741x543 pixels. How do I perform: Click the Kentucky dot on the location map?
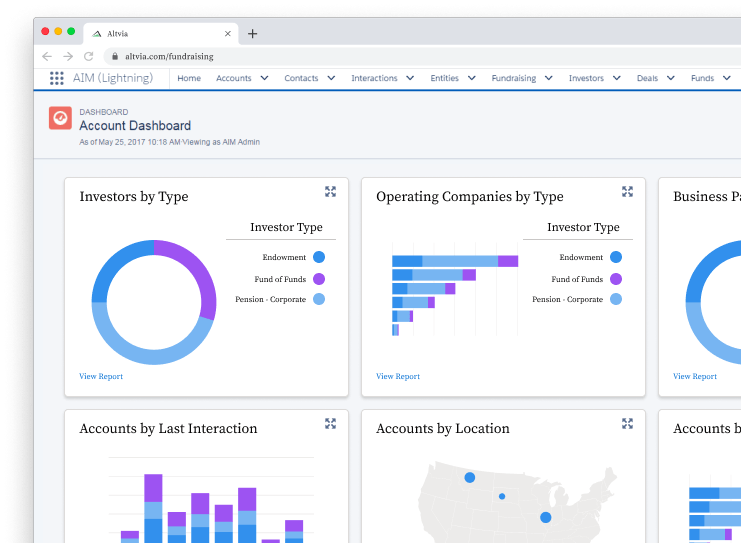point(546,517)
